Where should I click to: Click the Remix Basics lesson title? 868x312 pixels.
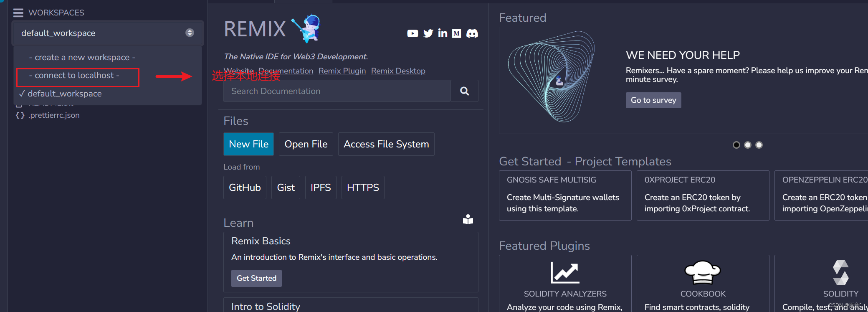(261, 241)
